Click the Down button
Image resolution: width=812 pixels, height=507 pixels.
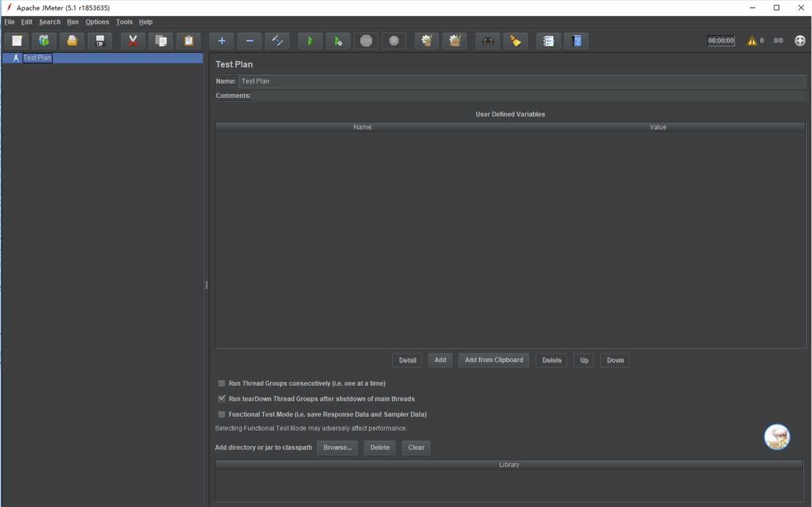pos(615,360)
